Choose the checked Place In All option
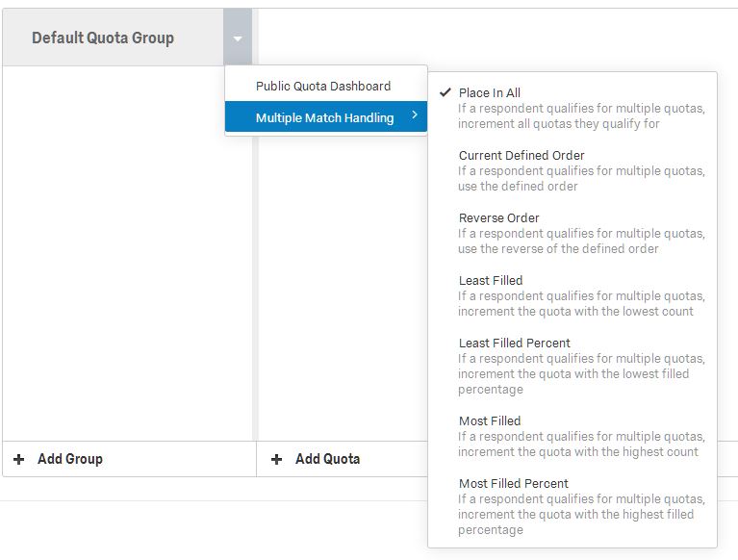This screenshot has width=738, height=560. click(x=490, y=93)
